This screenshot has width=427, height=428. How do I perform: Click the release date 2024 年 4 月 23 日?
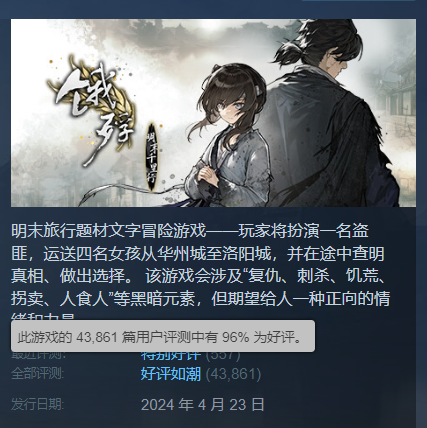coord(203,405)
